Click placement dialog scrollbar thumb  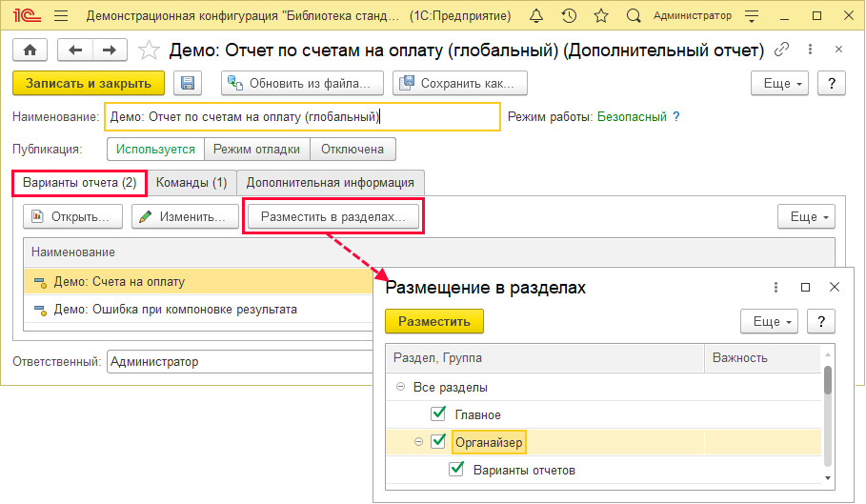tap(827, 380)
